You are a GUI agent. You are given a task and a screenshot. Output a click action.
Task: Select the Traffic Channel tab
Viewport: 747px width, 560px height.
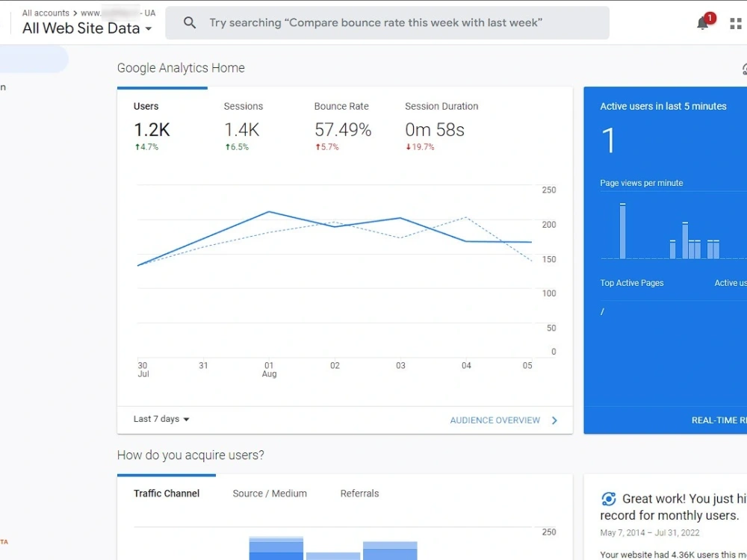click(x=166, y=494)
